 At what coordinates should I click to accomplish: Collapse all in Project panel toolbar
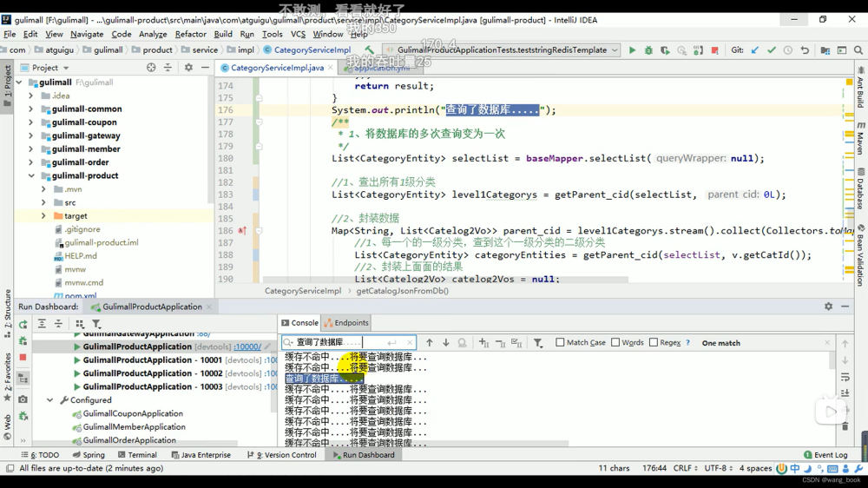coord(168,68)
